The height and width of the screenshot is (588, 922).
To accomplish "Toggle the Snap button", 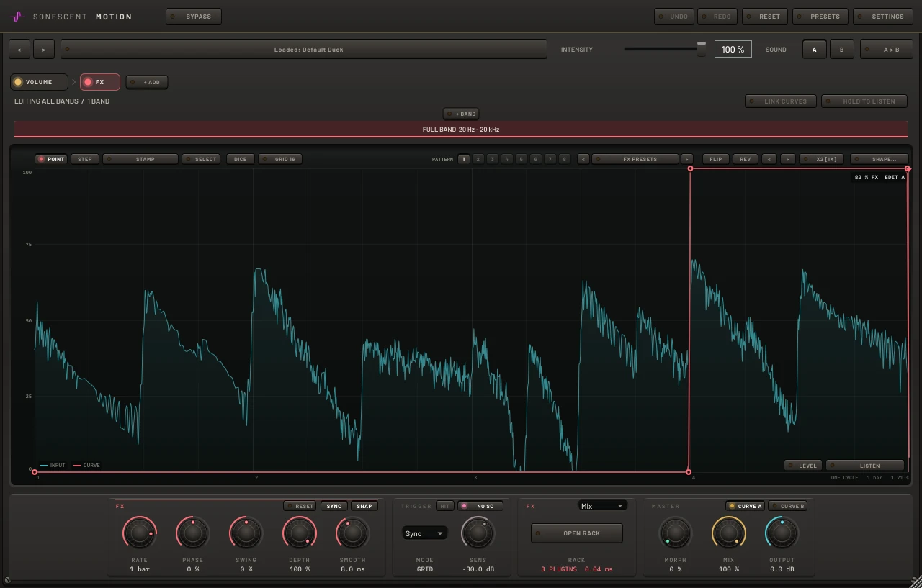I will click(364, 506).
